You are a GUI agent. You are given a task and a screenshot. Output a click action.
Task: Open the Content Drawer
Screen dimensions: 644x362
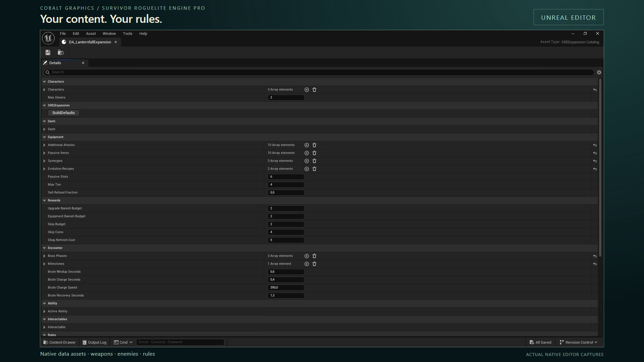[59, 342]
